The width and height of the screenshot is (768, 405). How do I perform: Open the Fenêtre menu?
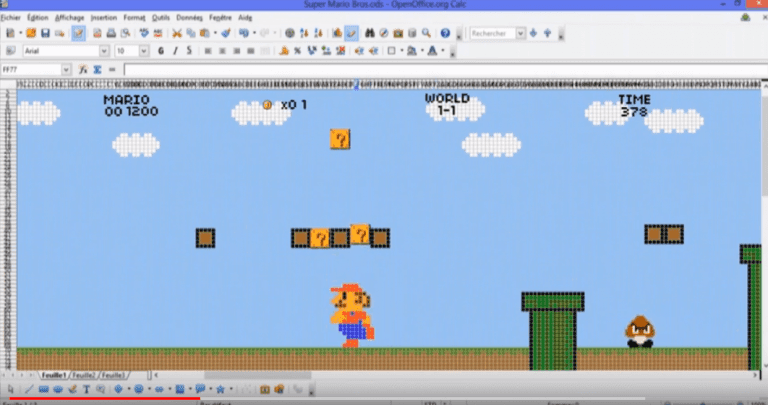click(220, 18)
